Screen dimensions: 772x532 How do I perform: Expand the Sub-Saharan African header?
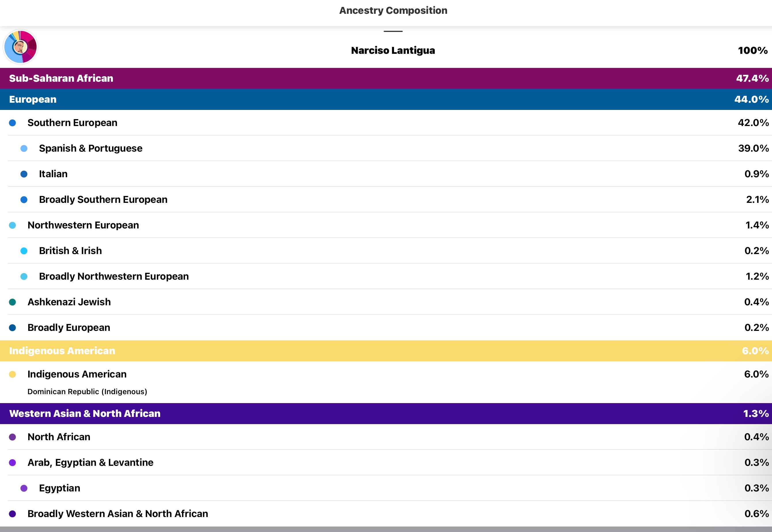point(386,78)
